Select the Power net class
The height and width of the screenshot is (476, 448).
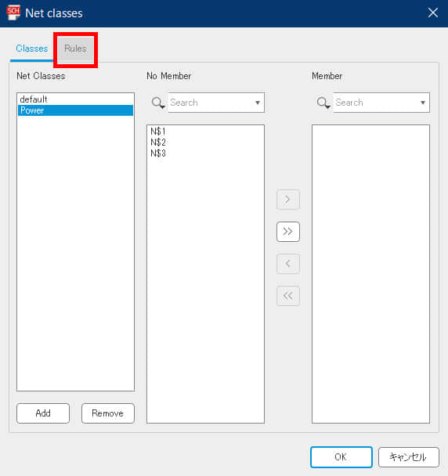75,110
